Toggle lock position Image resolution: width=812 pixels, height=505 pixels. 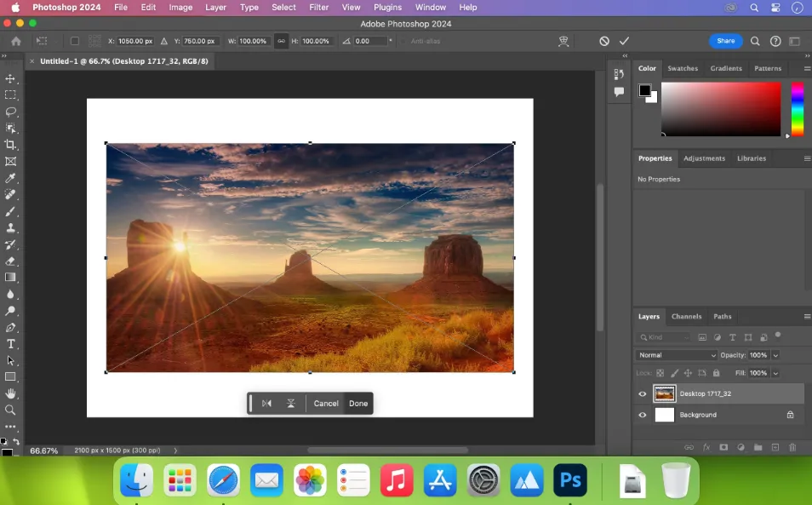689,373
